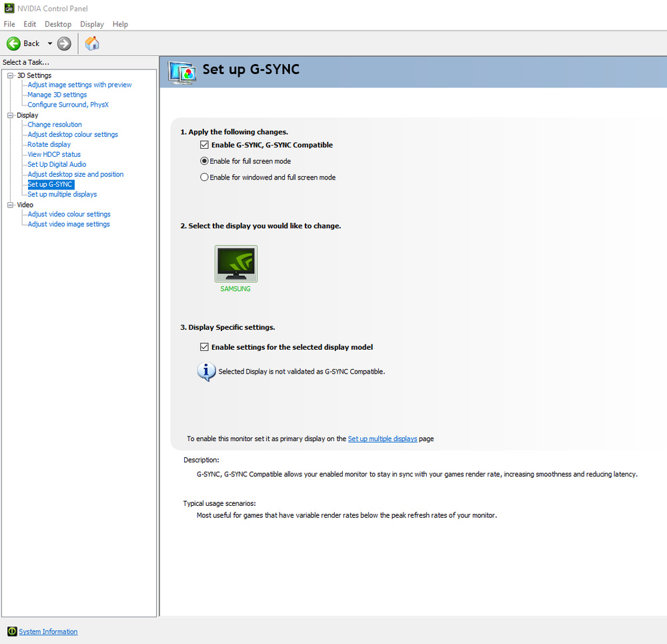Open the Help menu
The height and width of the screenshot is (644, 667).
(x=120, y=24)
